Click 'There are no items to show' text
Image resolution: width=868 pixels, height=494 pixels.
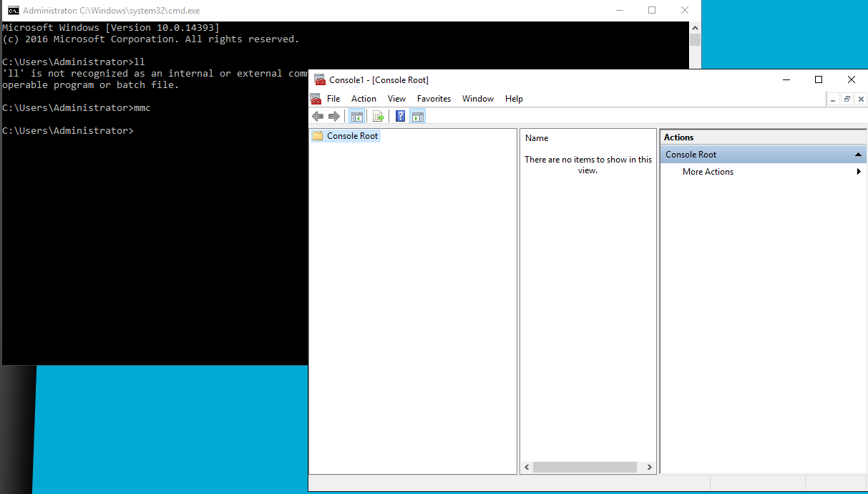click(x=588, y=165)
